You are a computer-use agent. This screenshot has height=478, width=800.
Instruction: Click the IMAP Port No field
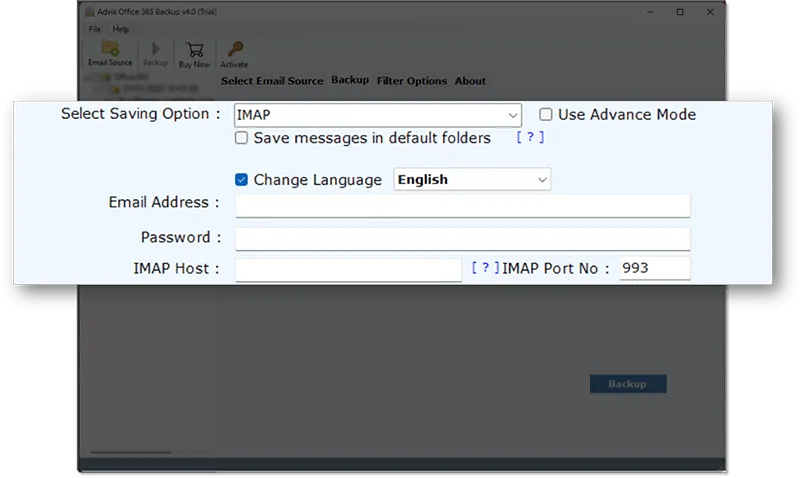[655, 268]
